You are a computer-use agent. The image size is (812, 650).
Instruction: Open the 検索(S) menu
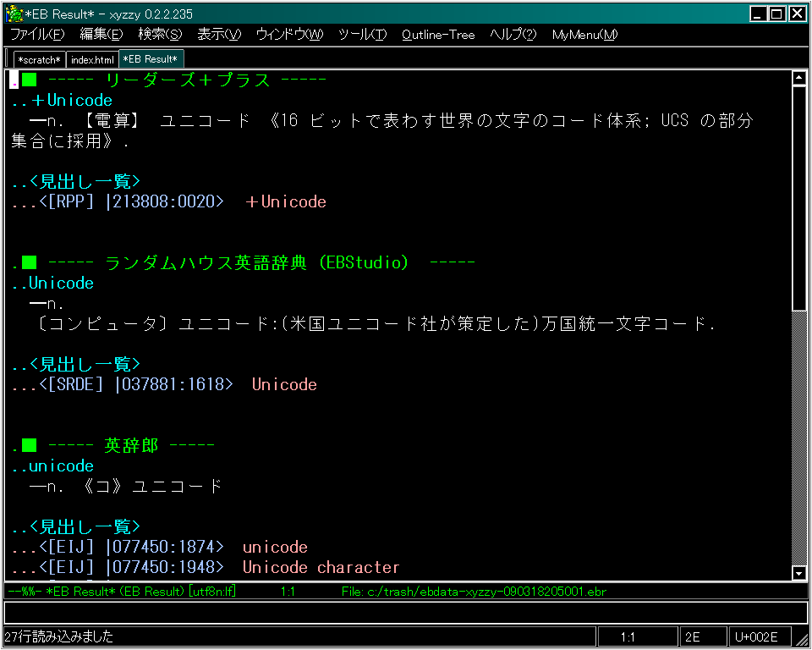coord(160,35)
